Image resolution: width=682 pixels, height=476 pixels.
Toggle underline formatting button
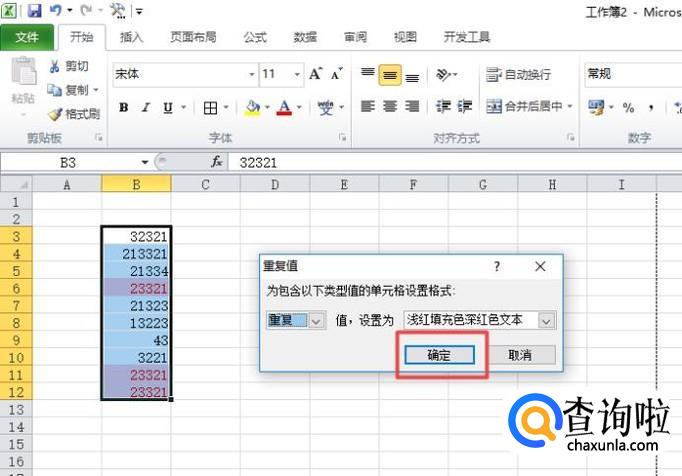[x=167, y=108]
